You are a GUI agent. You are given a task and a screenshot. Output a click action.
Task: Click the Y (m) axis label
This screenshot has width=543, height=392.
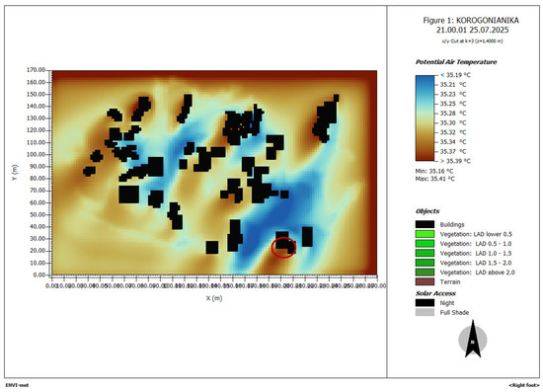point(15,172)
